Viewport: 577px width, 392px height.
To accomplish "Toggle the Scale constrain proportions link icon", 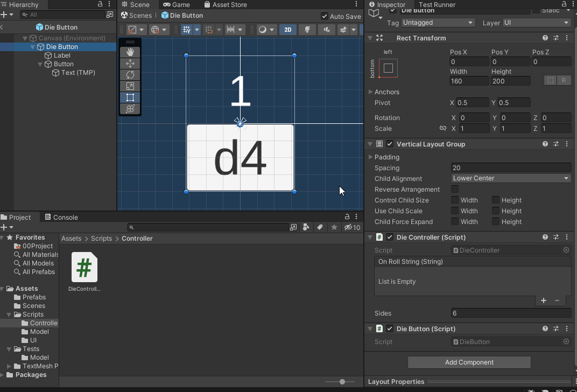I will tap(442, 129).
